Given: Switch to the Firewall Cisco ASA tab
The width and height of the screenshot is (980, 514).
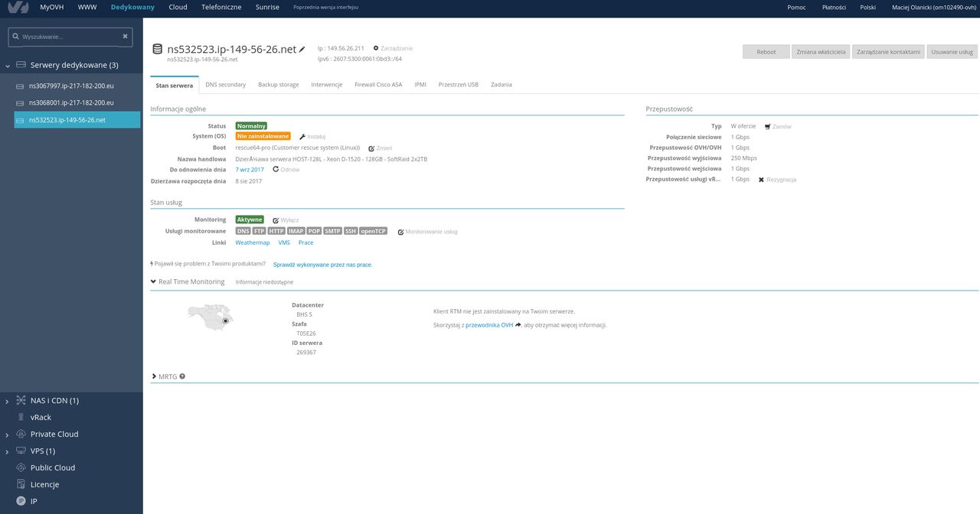Looking at the screenshot, I should pos(378,84).
